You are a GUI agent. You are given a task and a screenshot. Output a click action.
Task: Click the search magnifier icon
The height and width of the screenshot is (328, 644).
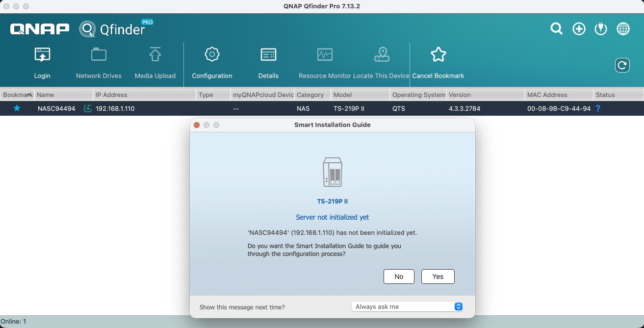click(556, 29)
